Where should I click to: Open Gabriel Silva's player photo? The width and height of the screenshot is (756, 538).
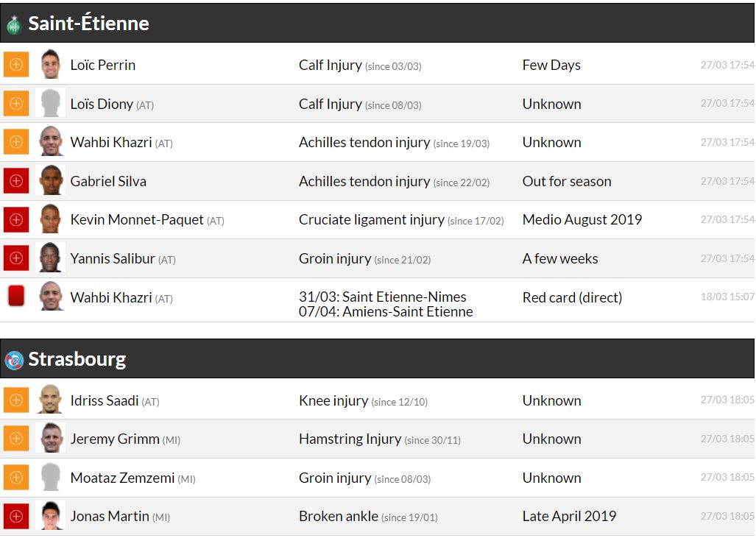[51, 181]
